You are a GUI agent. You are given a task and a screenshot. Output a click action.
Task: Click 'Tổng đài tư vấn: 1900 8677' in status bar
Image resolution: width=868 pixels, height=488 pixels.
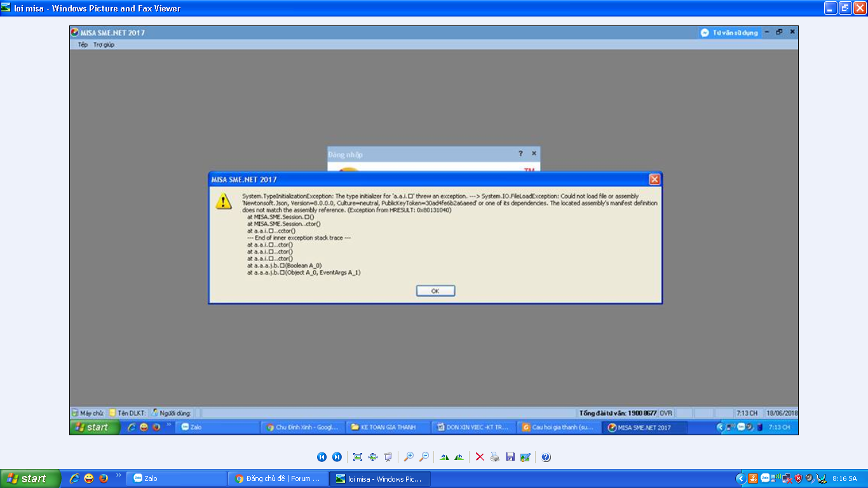click(618, 412)
